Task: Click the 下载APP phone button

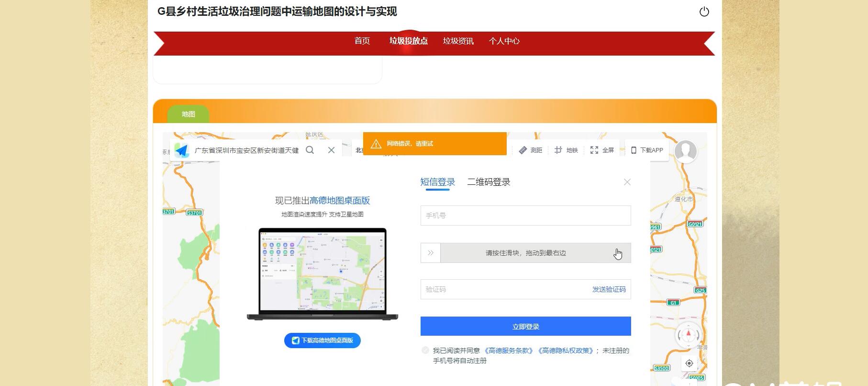Action: [647, 150]
